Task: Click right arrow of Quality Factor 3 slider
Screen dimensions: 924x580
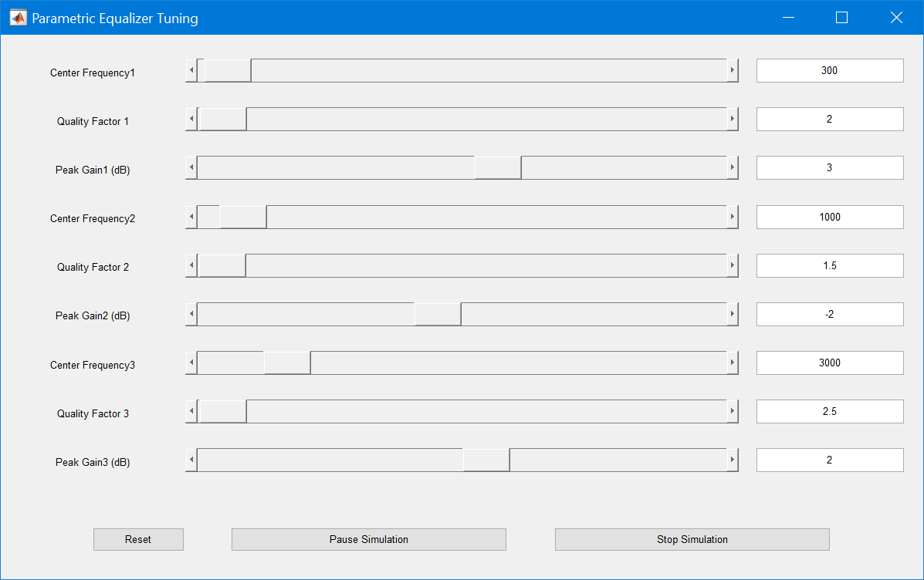Action: pyautogui.click(x=732, y=411)
